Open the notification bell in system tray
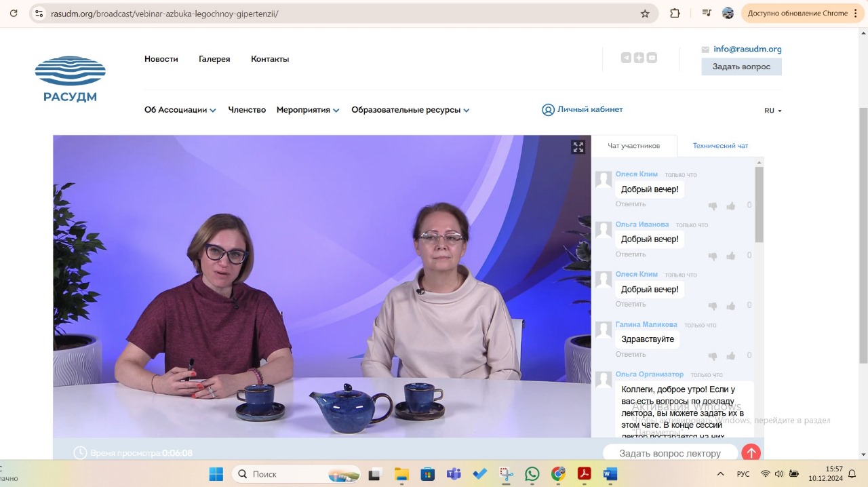The height and width of the screenshot is (487, 868). point(852,474)
